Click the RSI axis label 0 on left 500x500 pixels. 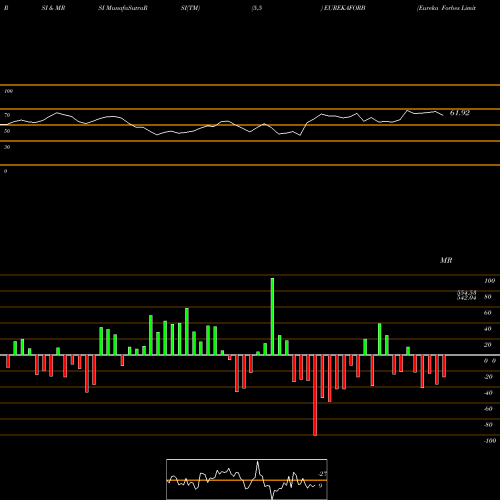[5, 171]
